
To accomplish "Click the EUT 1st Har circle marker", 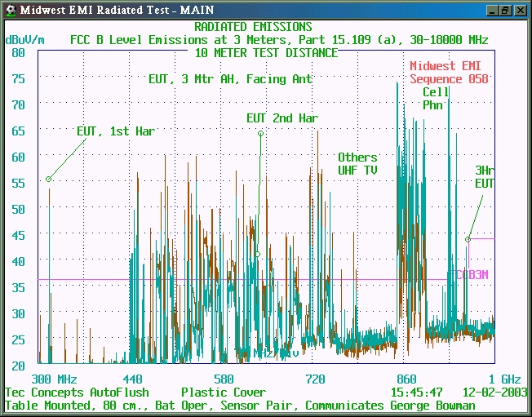I will (49, 179).
